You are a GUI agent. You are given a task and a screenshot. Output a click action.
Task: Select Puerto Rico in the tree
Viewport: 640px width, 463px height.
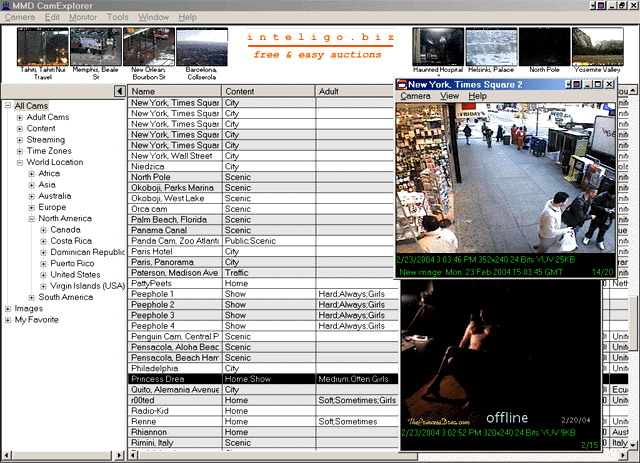72,263
